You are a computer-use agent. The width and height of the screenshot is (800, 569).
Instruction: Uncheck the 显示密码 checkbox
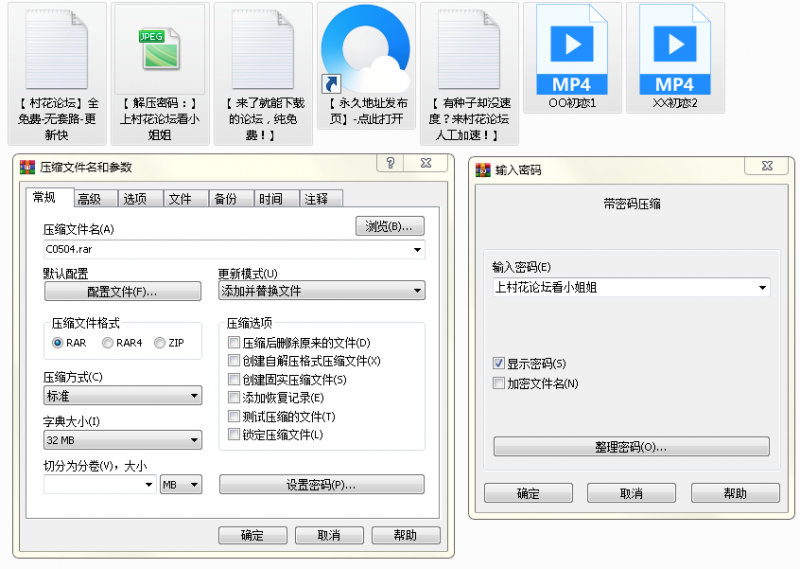[x=499, y=364]
